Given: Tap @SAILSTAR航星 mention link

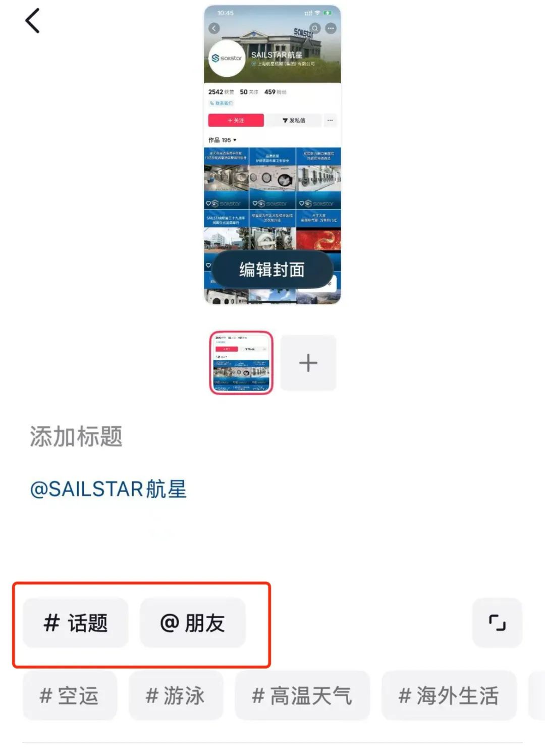Looking at the screenshot, I should [x=108, y=489].
